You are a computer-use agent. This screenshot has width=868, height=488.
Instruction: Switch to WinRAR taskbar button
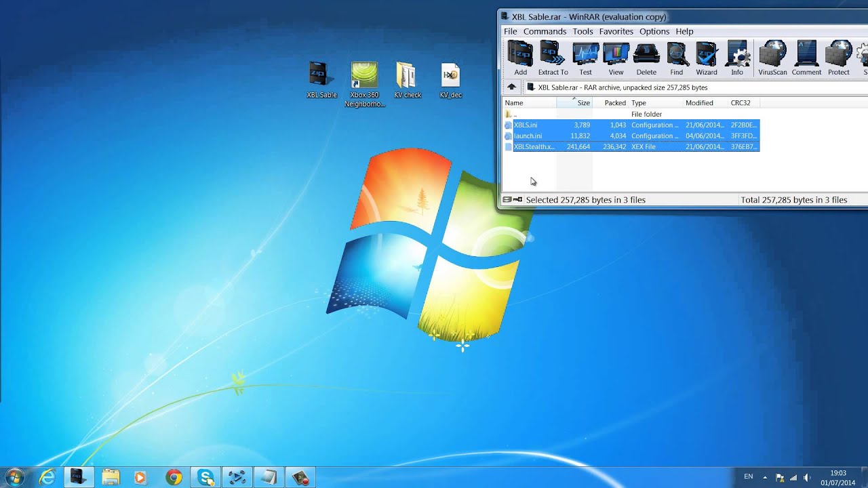point(78,477)
